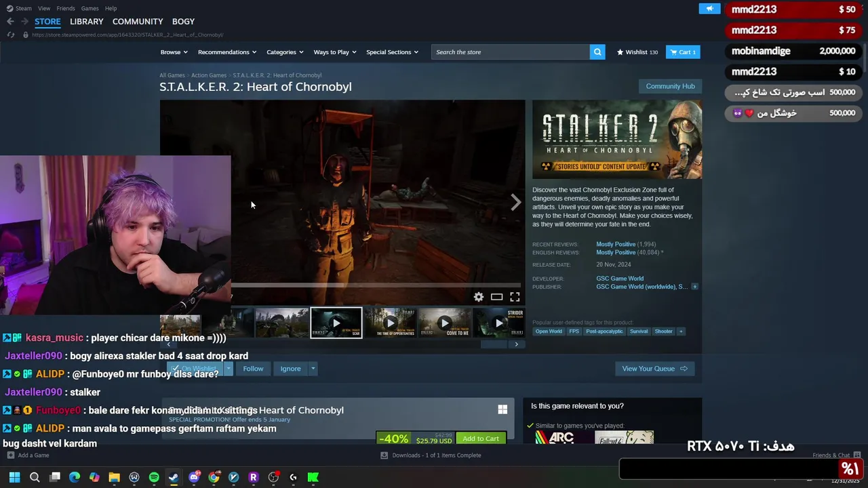Click the Post-apocalyptic tag
868x488 pixels.
(x=604, y=331)
